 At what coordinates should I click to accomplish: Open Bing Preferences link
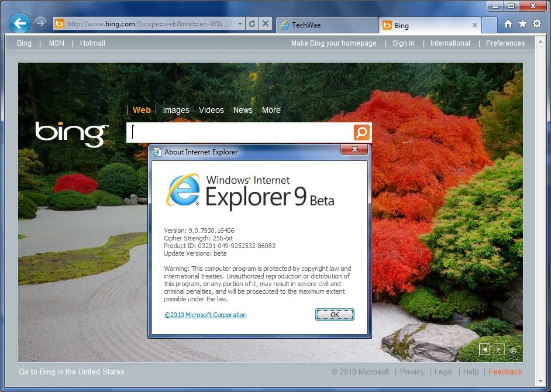pos(505,43)
